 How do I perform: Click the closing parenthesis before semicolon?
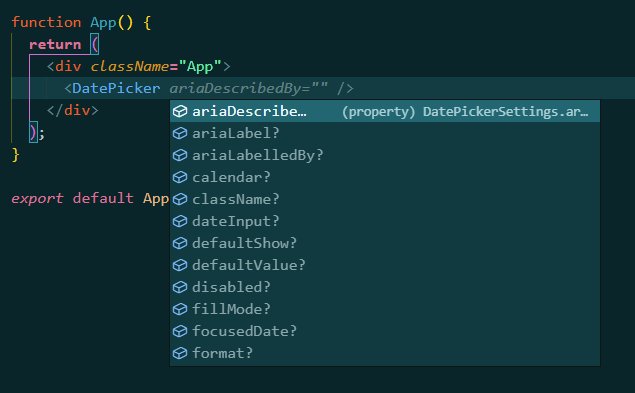point(33,132)
